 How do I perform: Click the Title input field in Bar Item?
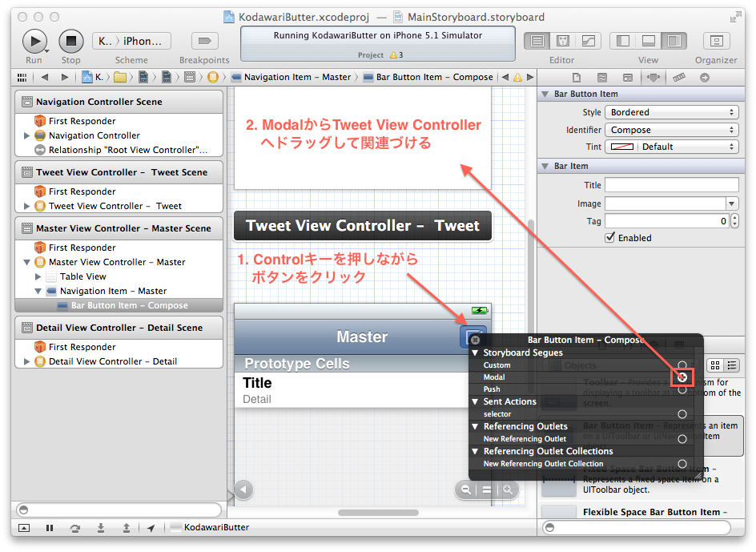pyautogui.click(x=672, y=185)
